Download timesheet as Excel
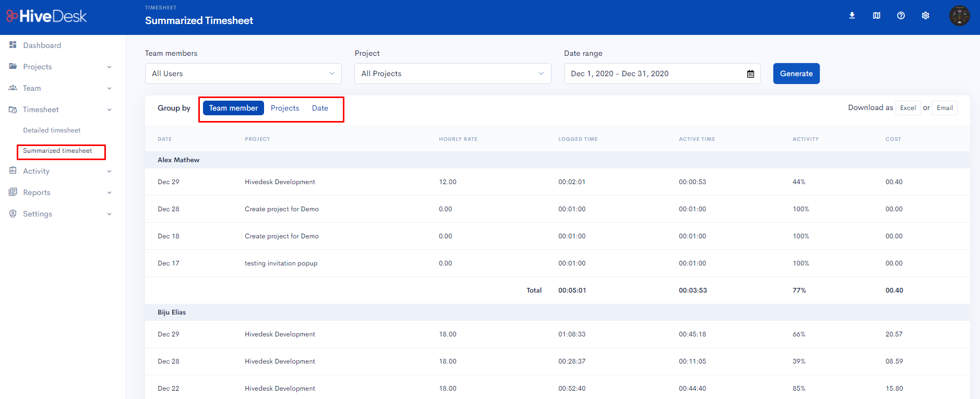 coord(908,108)
